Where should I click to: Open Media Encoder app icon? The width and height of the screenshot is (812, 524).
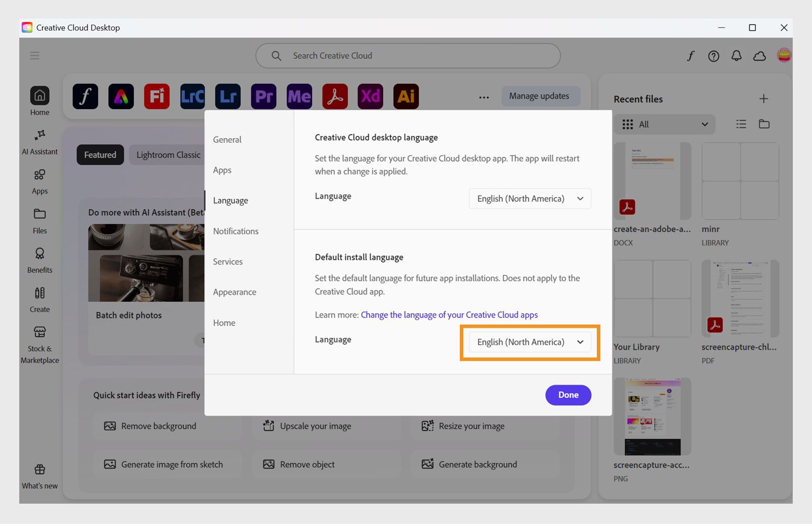299,96
